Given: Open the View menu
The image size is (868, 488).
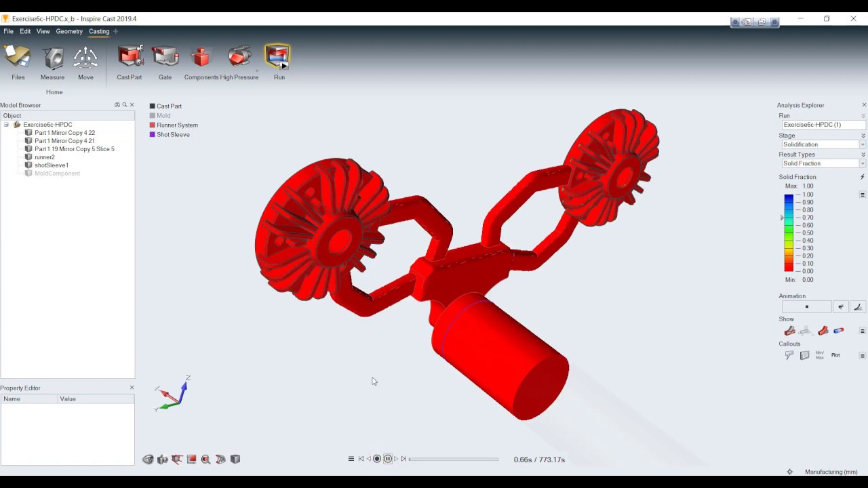Looking at the screenshot, I should click(x=43, y=31).
